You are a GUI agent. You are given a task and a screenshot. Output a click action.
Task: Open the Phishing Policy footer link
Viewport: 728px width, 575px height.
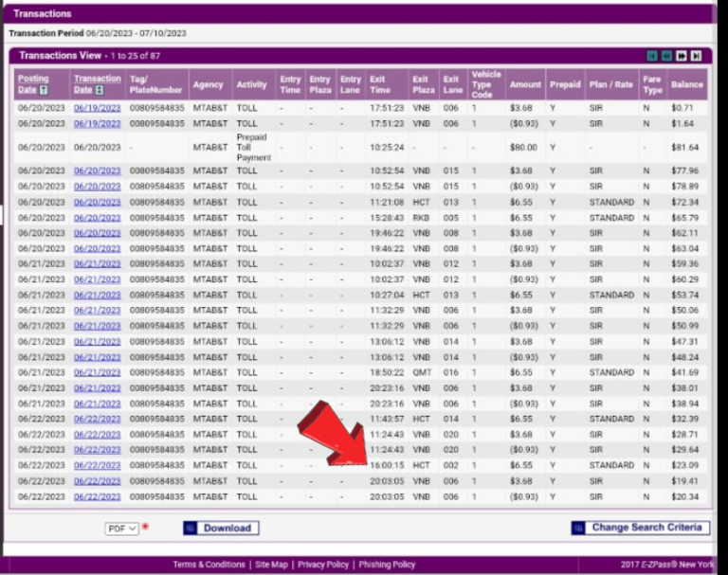(x=387, y=565)
